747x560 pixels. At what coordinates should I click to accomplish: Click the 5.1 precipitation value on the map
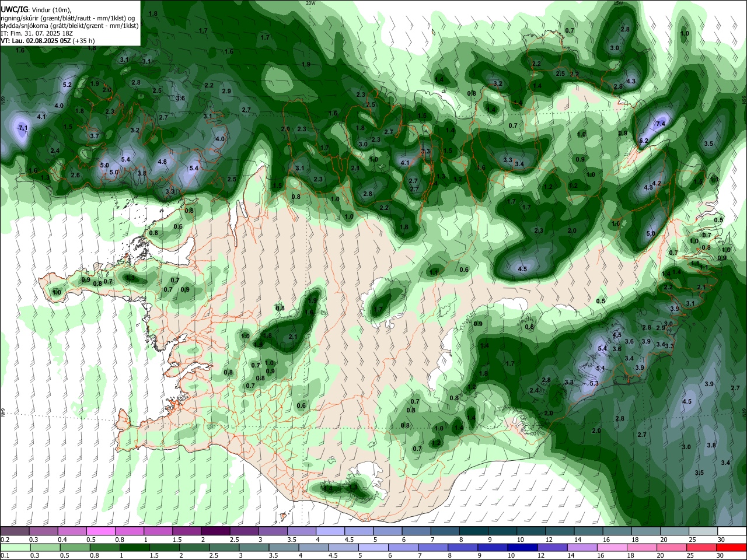601,368
